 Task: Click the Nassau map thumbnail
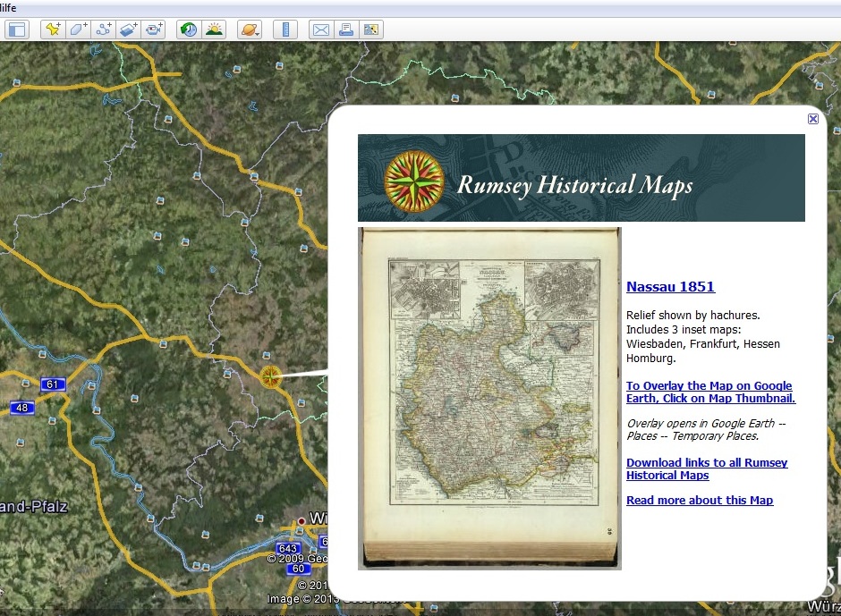coord(489,399)
